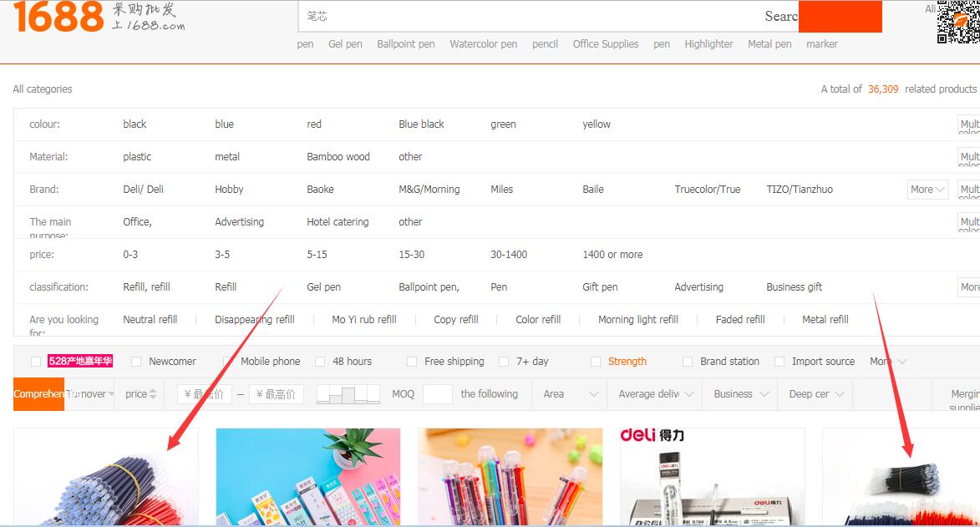Filter by Deli/ Deli brand
This screenshot has width=980, height=527.
[143, 190]
